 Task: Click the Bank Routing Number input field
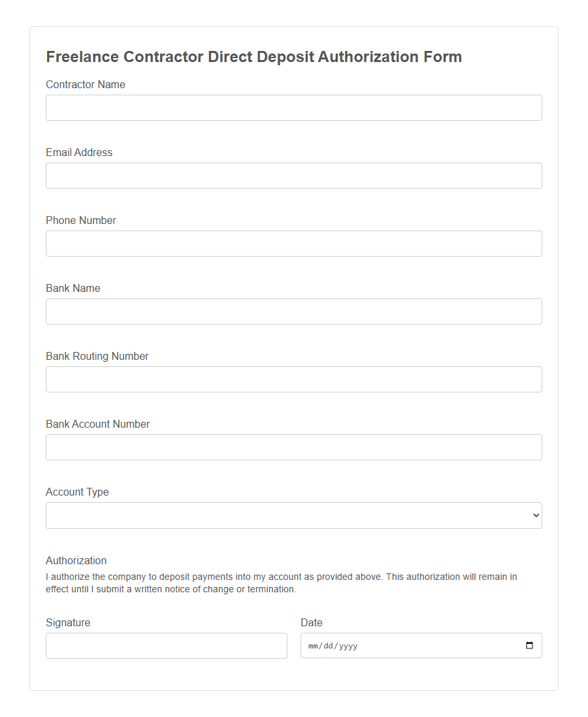pyautogui.click(x=293, y=379)
